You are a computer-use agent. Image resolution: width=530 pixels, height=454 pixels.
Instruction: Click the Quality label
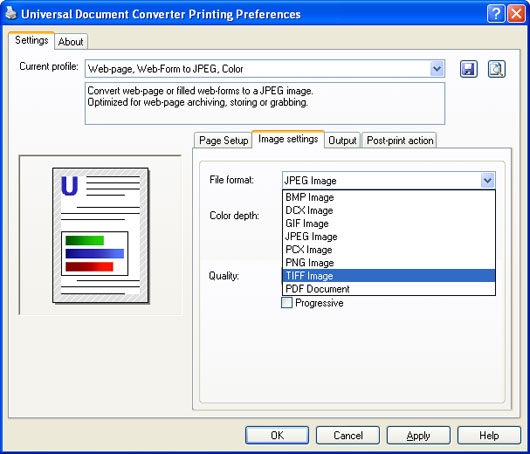click(x=224, y=276)
